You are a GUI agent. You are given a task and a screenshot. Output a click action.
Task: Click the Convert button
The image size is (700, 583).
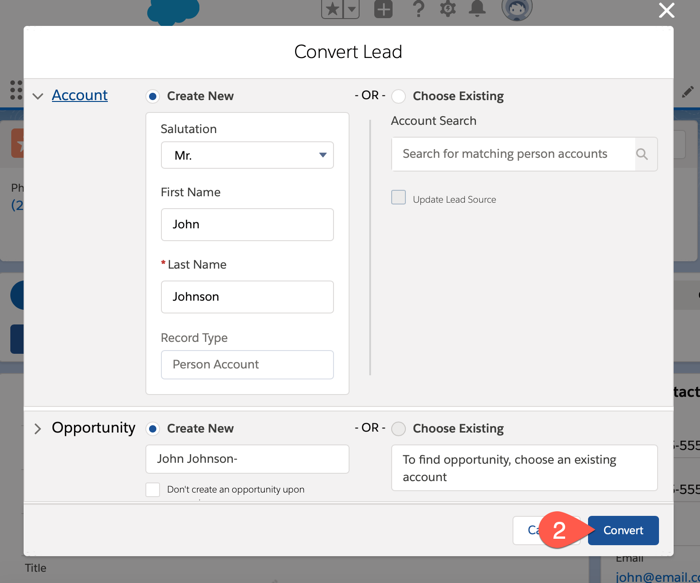click(623, 530)
